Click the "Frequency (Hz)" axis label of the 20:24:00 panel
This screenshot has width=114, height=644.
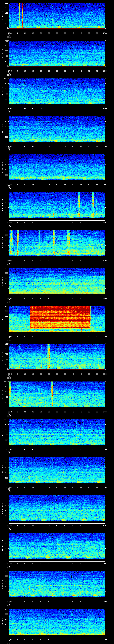point(3,318)
